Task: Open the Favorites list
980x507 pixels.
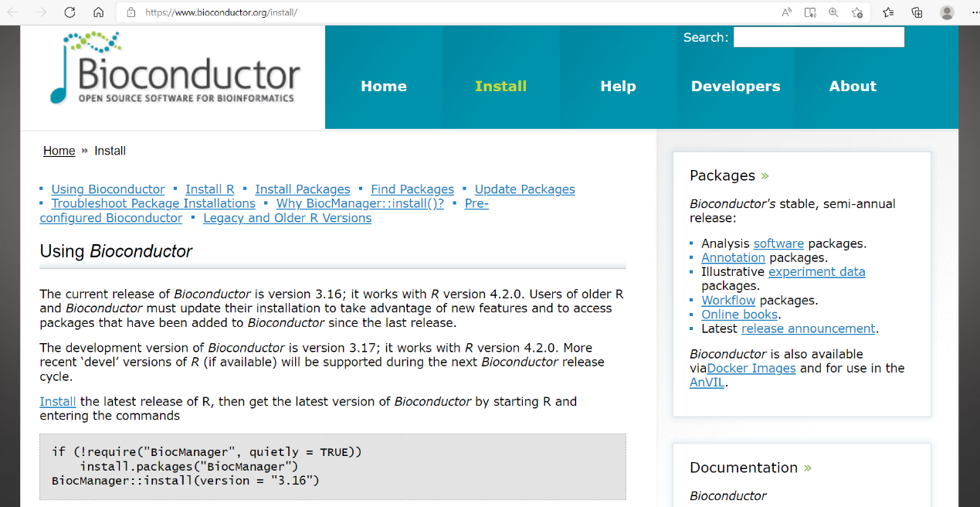Action: coord(888,12)
